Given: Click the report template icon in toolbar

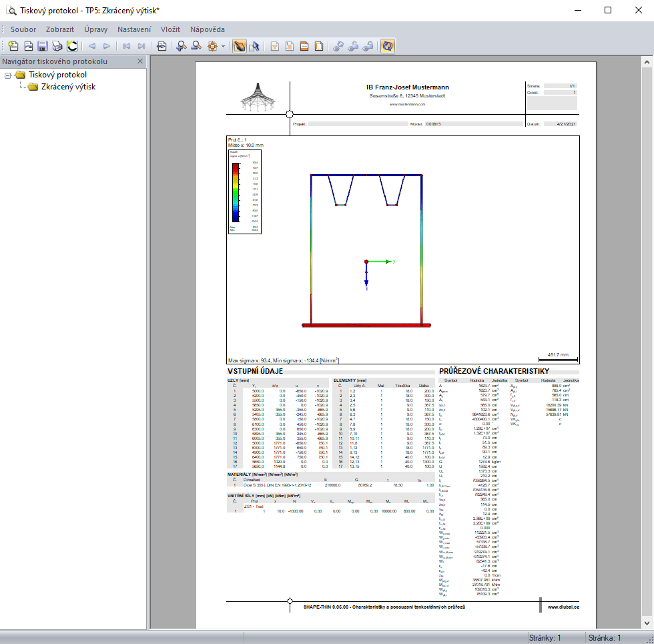Looking at the screenshot, I should (x=28, y=46).
